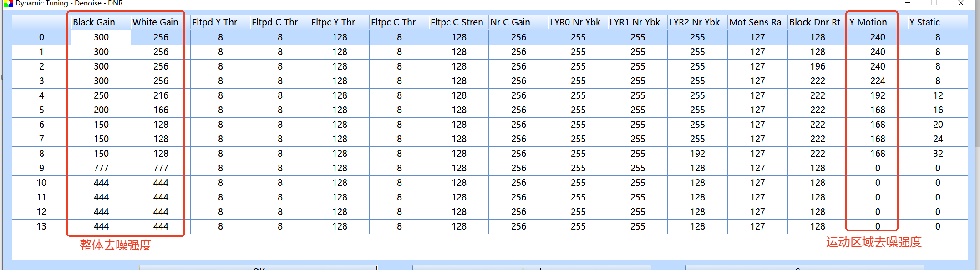
Task: Select LYR2 Nr Ybk cell 192 in row 8
Action: coord(697,154)
